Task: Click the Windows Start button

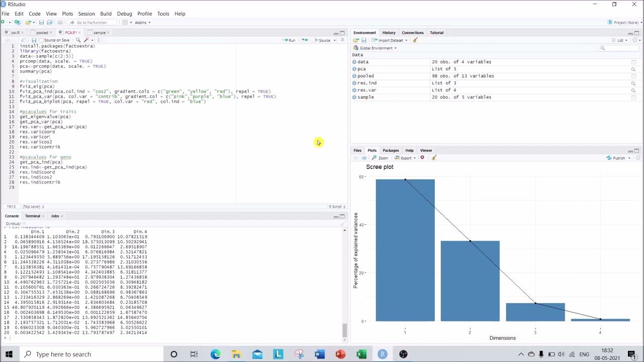Action: [9, 354]
